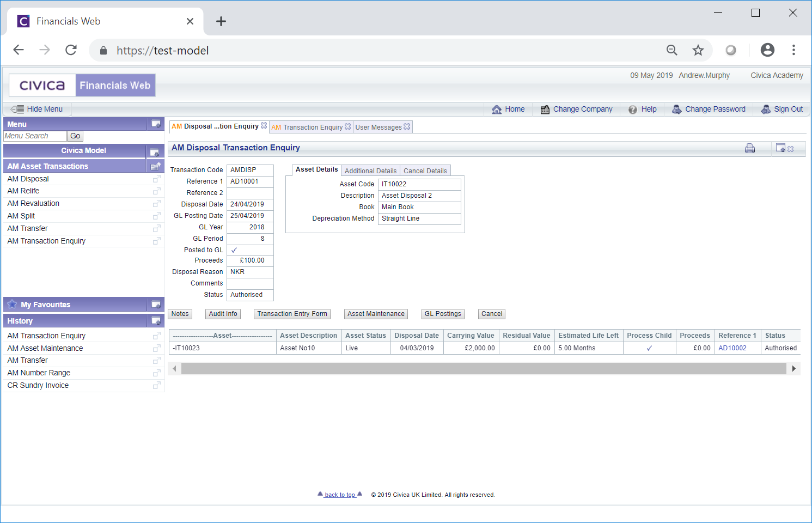Open a new browser tab
The image size is (812, 523).
[x=221, y=21]
